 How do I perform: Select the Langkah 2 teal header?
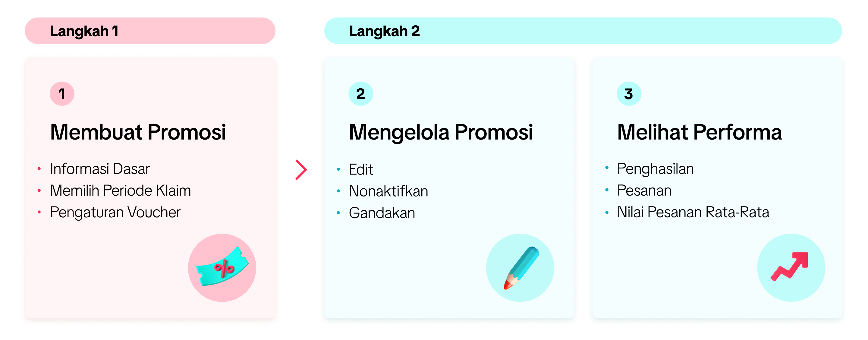point(583,31)
